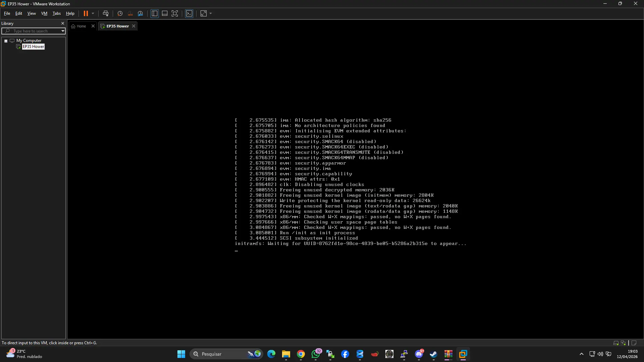Close the Library panel

point(63,23)
